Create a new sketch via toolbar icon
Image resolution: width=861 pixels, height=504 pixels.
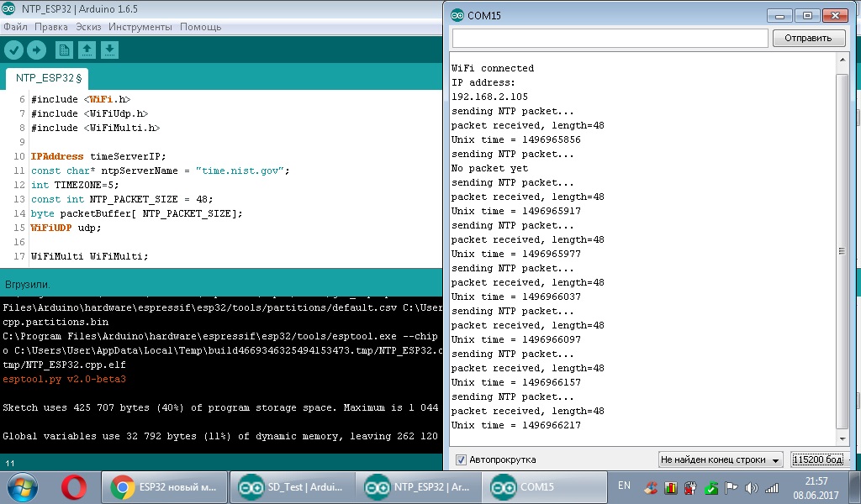(x=63, y=50)
